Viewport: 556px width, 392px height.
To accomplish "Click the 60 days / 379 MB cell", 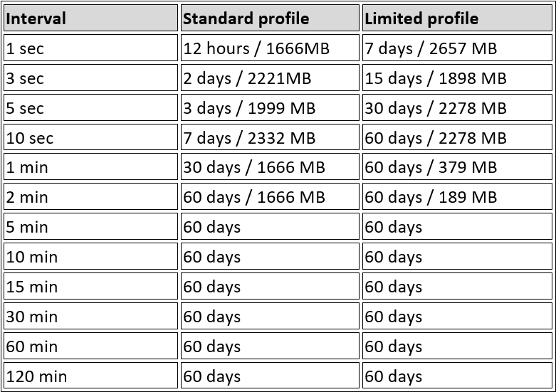I will pos(457,168).
